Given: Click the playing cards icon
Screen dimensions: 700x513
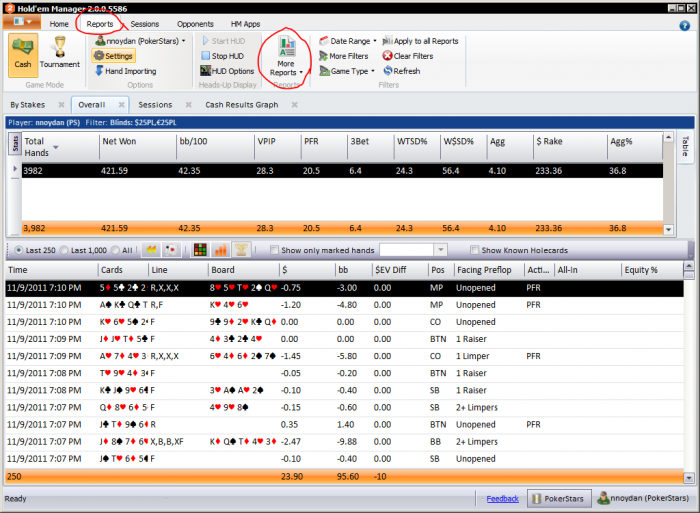Looking at the screenshot, I should pos(171,250).
